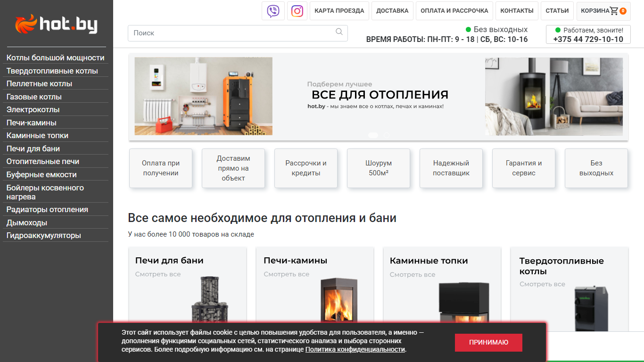Viewport: 644px width, 362px height.
Task: Open the Viber contact icon
Action: (273, 11)
